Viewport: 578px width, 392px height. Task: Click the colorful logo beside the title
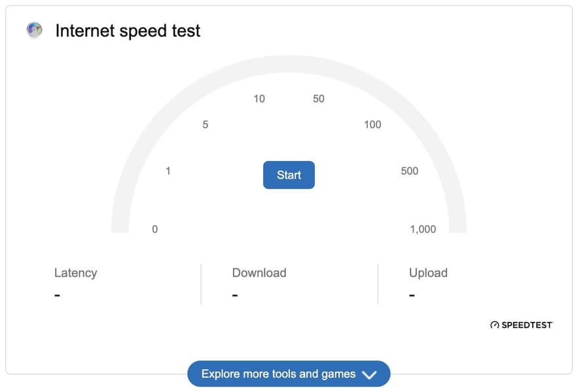[34, 30]
